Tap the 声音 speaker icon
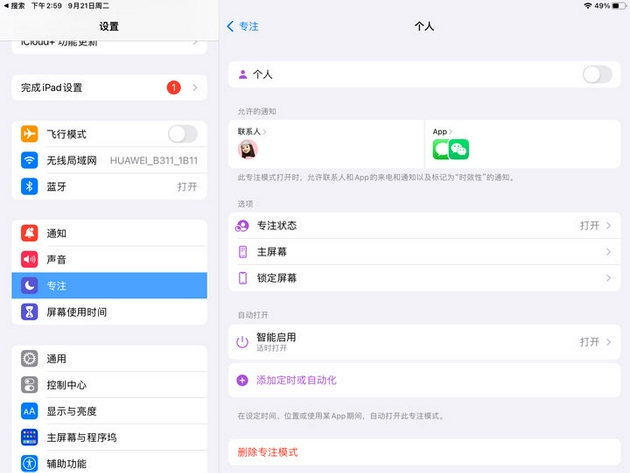 click(x=29, y=259)
